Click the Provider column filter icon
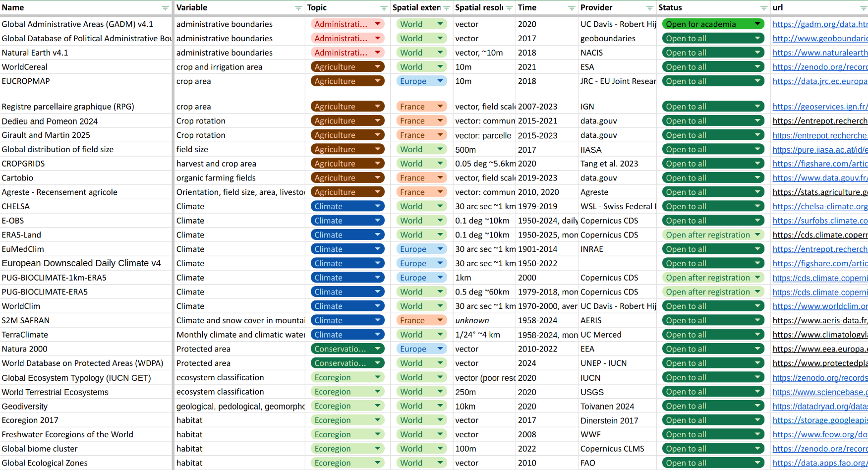 click(649, 8)
